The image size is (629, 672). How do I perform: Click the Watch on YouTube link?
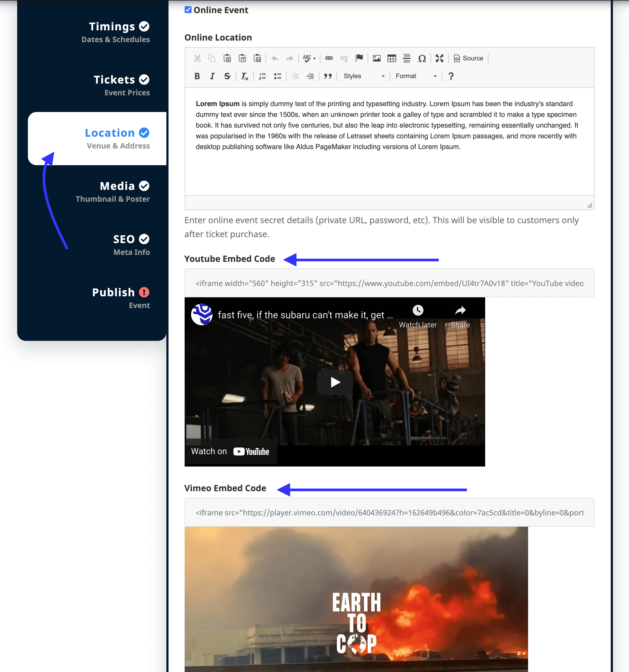click(x=230, y=451)
